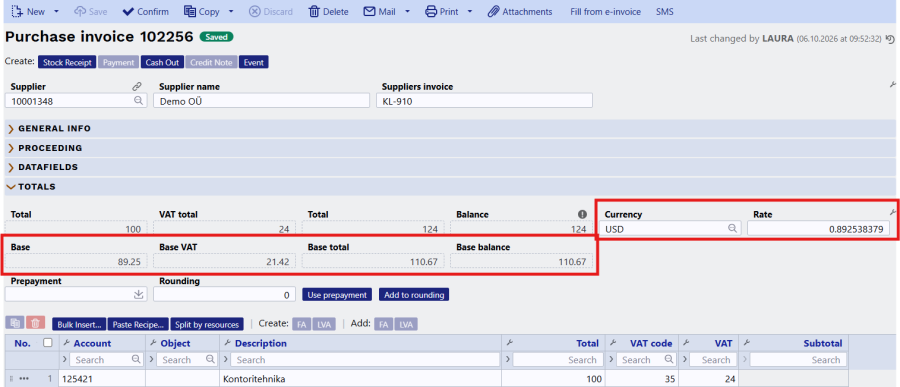Viewport: 900px width, 387px height.
Task: Click red delete rows trash icon
Action: [36, 323]
